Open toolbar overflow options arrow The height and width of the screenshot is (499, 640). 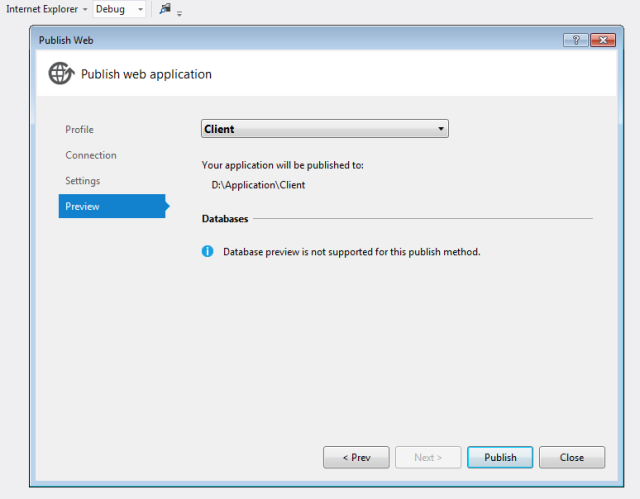tap(179, 14)
